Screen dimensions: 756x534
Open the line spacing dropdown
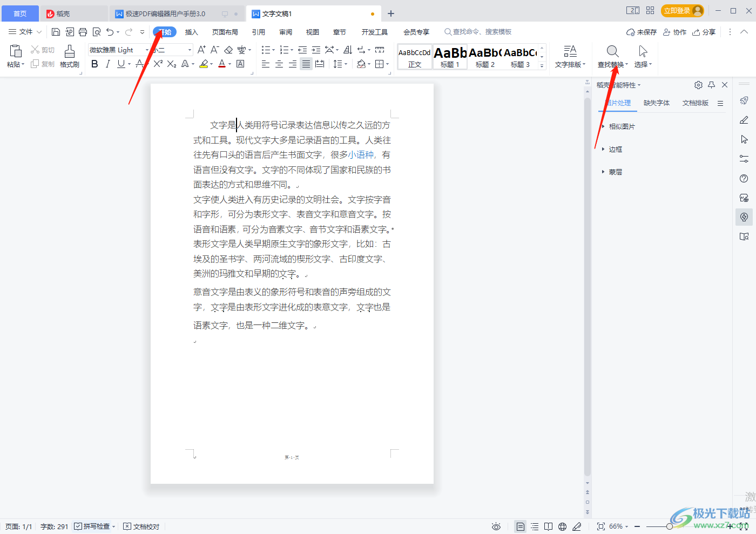pos(346,64)
